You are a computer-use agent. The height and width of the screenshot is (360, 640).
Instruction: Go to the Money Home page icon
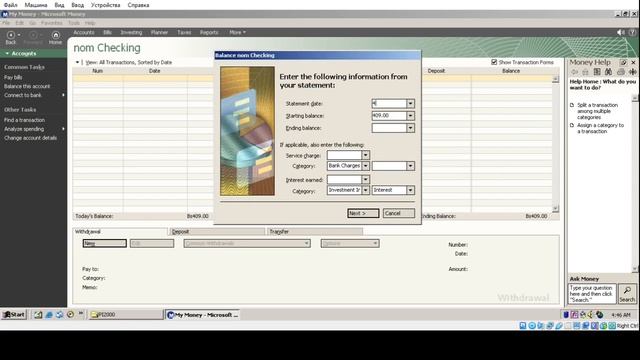coord(56,35)
